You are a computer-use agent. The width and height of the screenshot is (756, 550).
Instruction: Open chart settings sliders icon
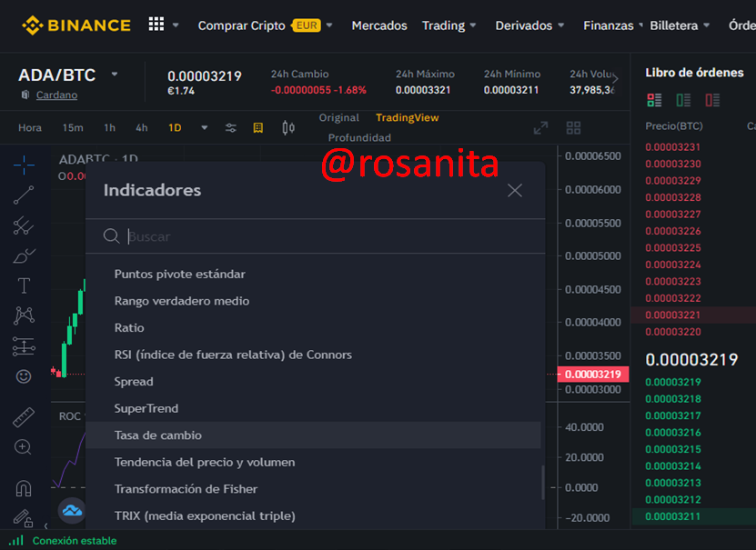pyautogui.click(x=231, y=127)
